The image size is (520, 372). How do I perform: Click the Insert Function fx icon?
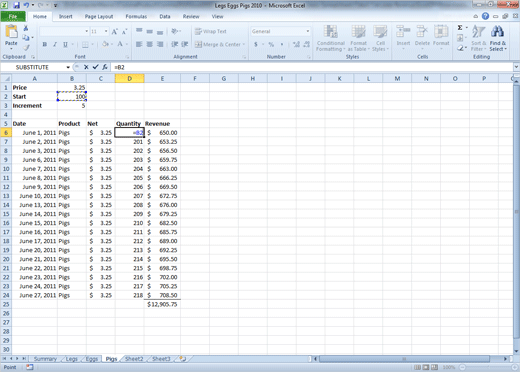pyautogui.click(x=105, y=67)
